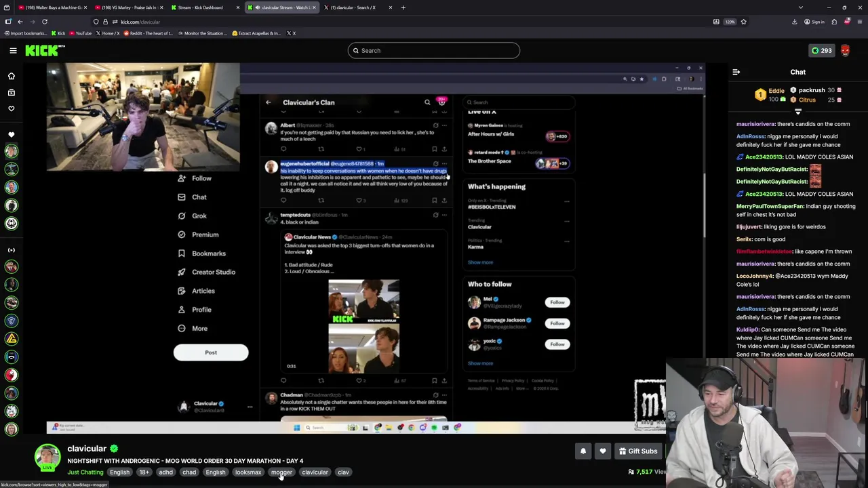Click More in the streamed X sidebar

tap(193, 328)
